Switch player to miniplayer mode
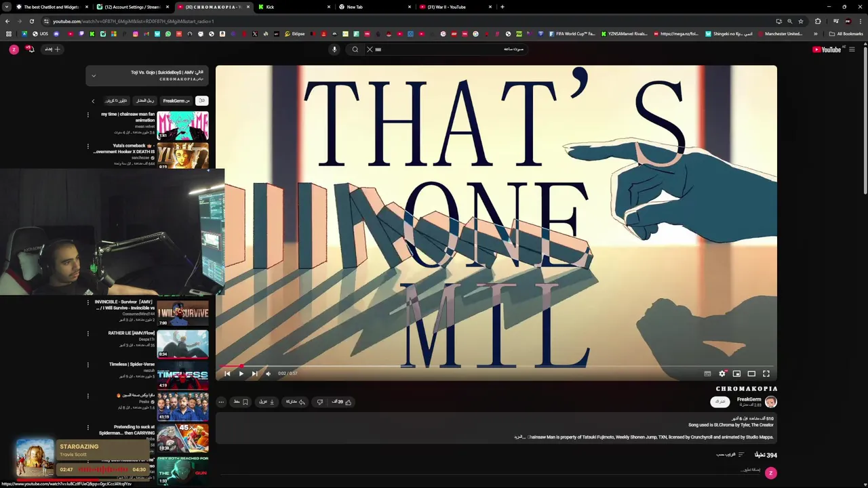The image size is (868, 488). point(736,373)
